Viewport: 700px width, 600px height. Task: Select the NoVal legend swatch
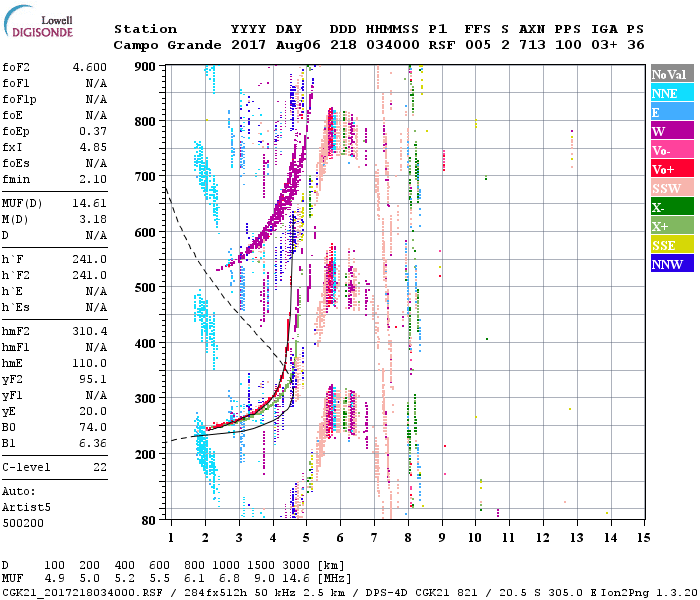(x=672, y=74)
